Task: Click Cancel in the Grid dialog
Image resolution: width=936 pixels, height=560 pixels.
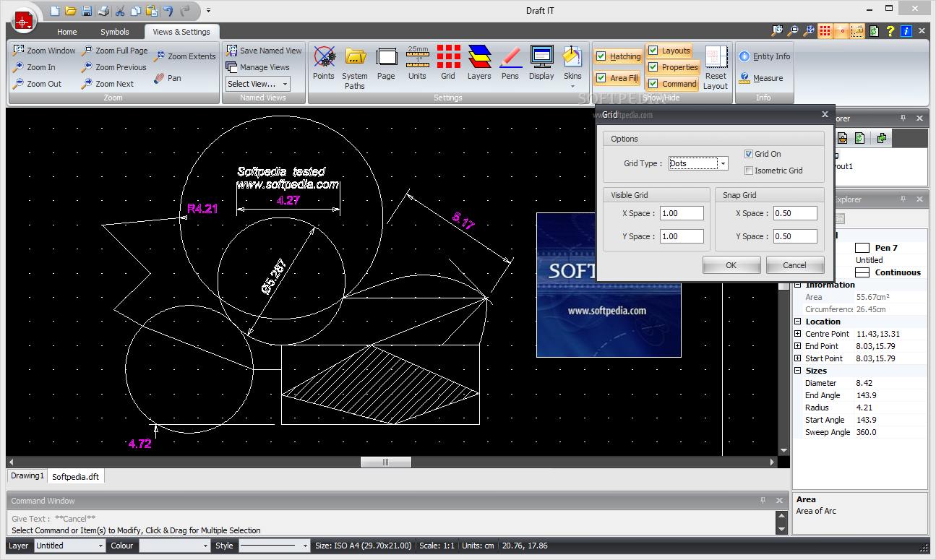Action: [x=795, y=265]
